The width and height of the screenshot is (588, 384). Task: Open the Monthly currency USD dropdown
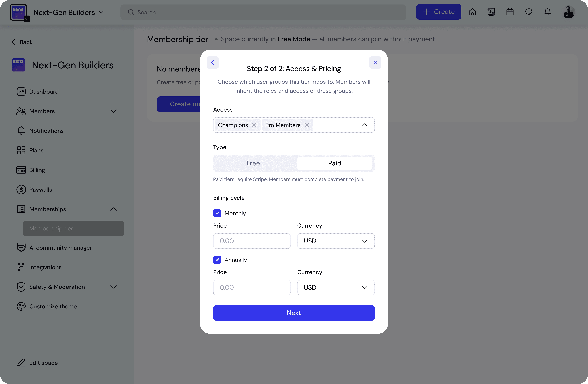336,241
